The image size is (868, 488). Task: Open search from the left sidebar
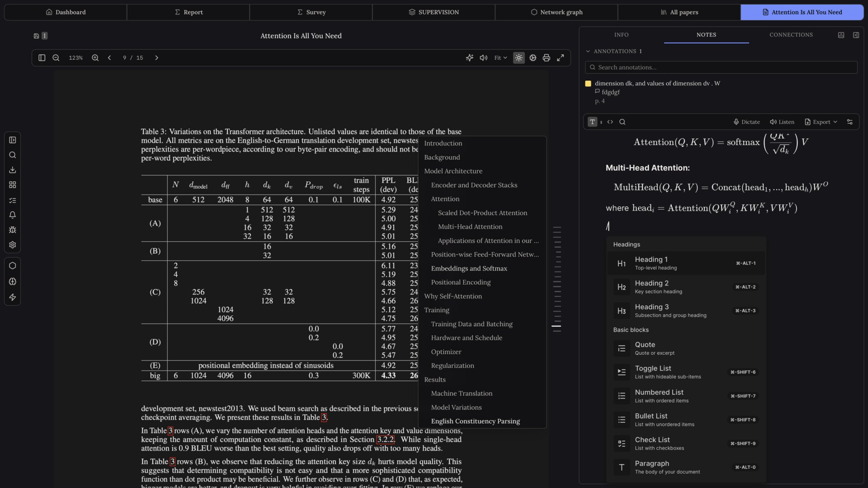13,155
